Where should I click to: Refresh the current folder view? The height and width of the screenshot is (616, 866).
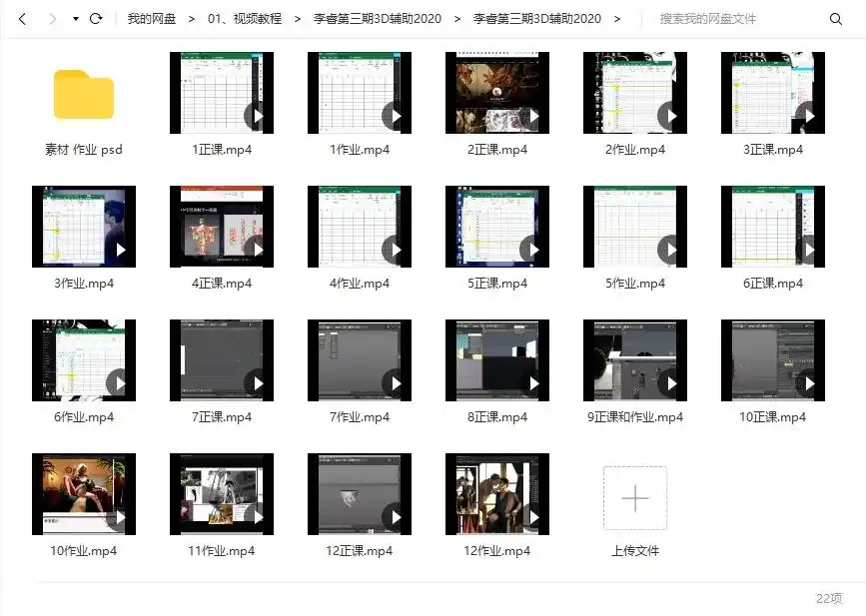coord(97,17)
